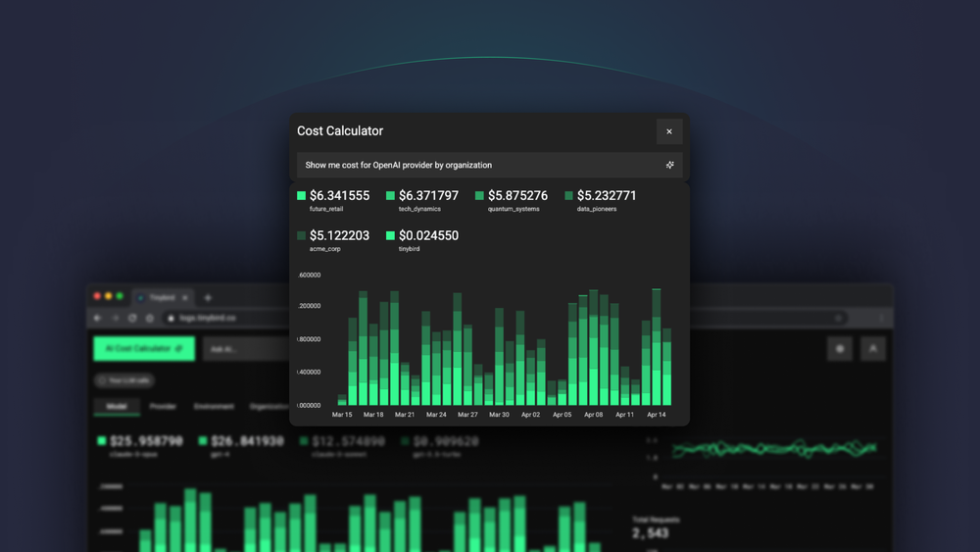Click the browser reload icon
Viewport: 980px width, 552px height.
coord(132,318)
